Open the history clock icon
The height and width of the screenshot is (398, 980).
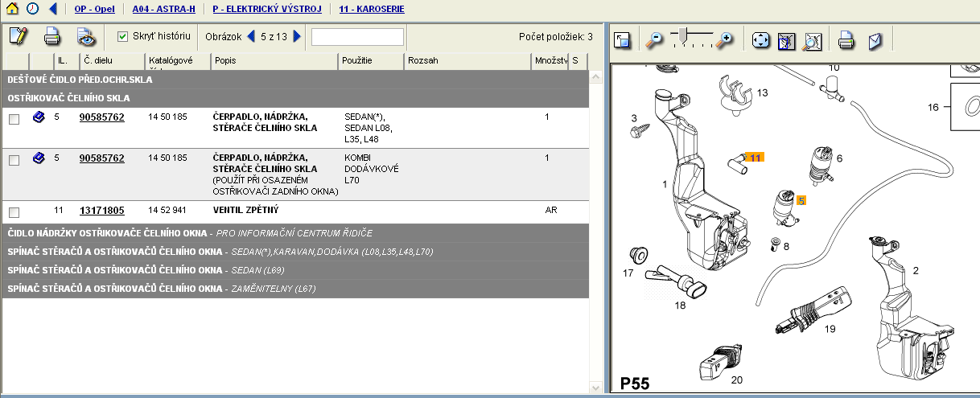[x=32, y=9]
